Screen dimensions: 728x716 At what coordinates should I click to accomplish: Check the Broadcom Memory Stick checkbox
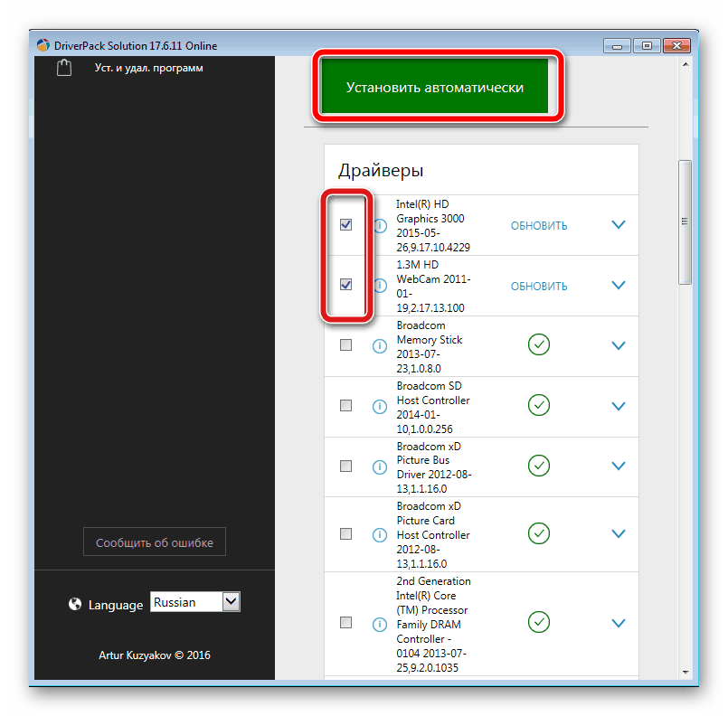click(345, 345)
